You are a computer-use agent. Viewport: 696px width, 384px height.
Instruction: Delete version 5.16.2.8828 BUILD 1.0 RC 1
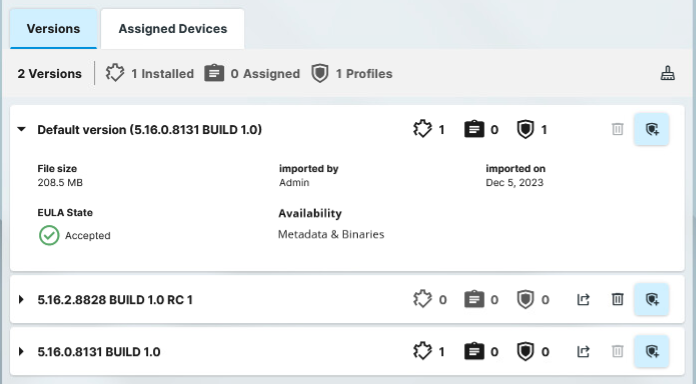[x=617, y=299]
